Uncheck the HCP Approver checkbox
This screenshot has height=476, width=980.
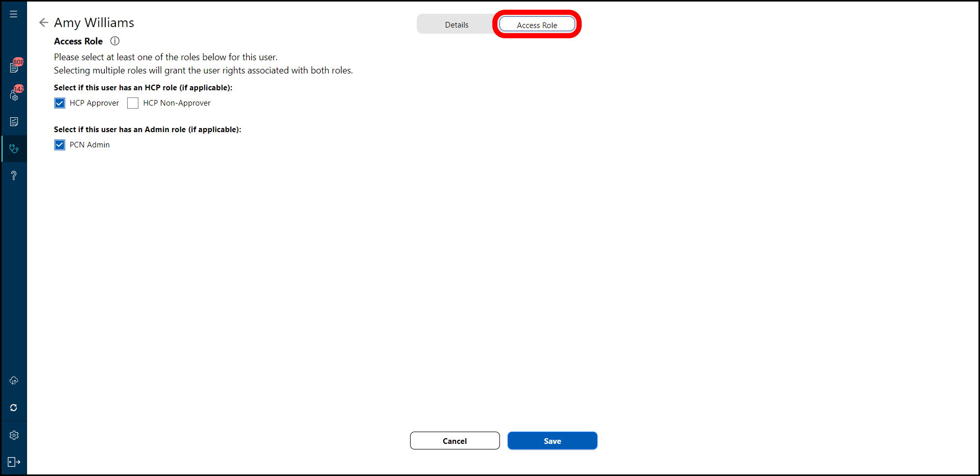(60, 103)
